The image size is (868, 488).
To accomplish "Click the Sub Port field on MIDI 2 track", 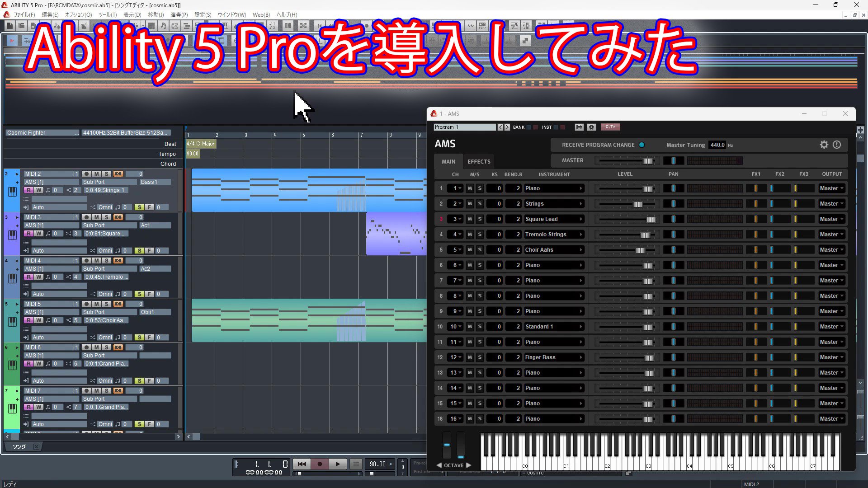I will [109, 182].
